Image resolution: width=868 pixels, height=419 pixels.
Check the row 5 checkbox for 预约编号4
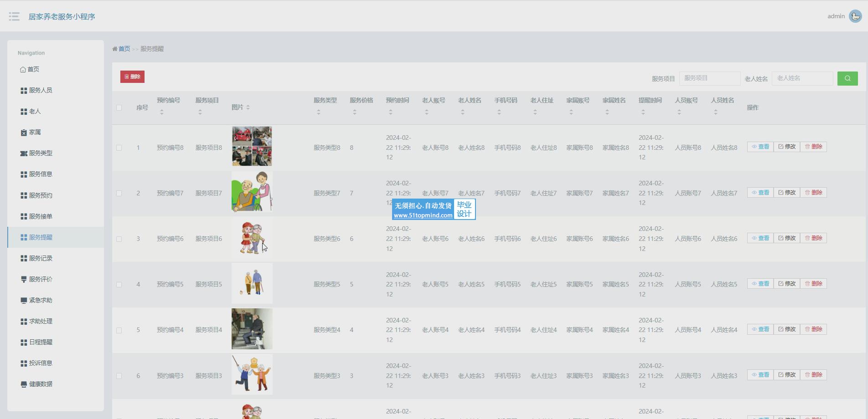point(119,330)
